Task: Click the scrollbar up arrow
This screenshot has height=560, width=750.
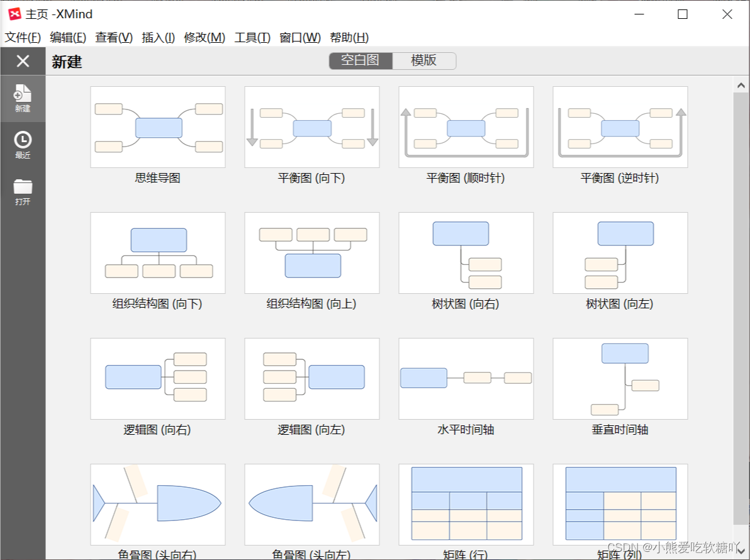Action: click(x=741, y=86)
